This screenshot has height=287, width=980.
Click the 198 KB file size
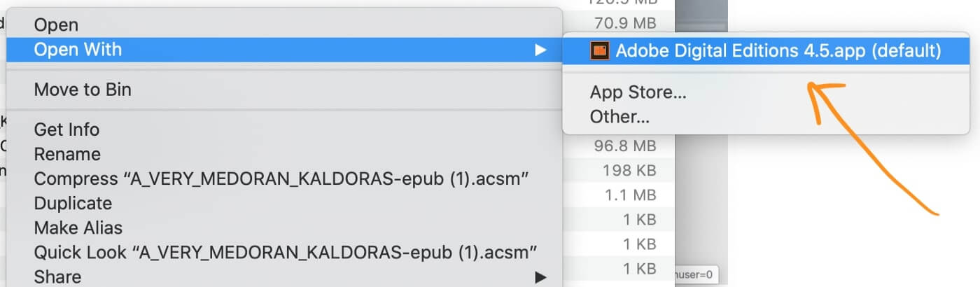pyautogui.click(x=629, y=170)
